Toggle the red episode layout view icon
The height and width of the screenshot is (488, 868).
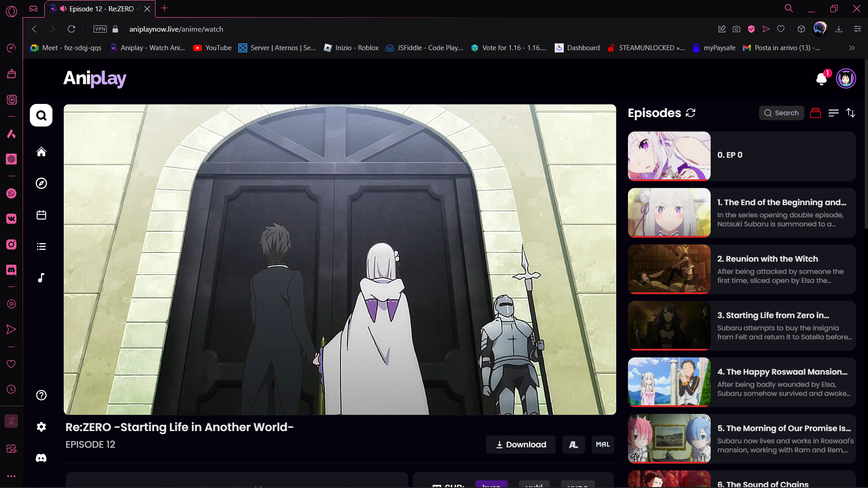click(x=815, y=113)
